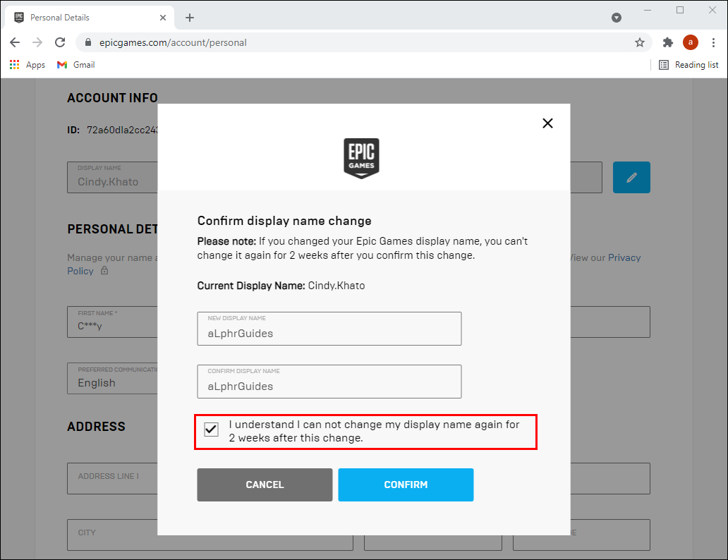Uncheck the 2 weeks acknowledgement checkbox

coord(211,430)
